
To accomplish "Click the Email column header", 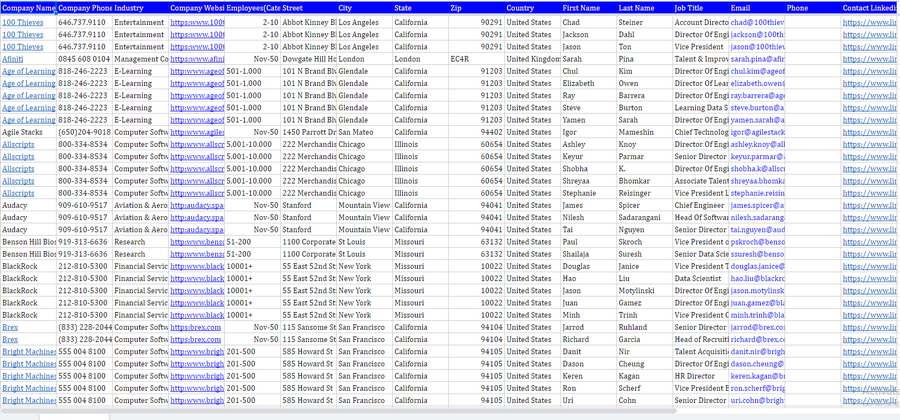I will click(x=757, y=8).
